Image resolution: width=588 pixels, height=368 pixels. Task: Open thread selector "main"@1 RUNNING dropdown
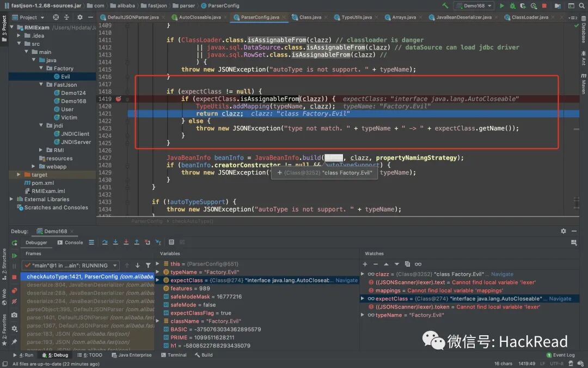[x=71, y=266]
